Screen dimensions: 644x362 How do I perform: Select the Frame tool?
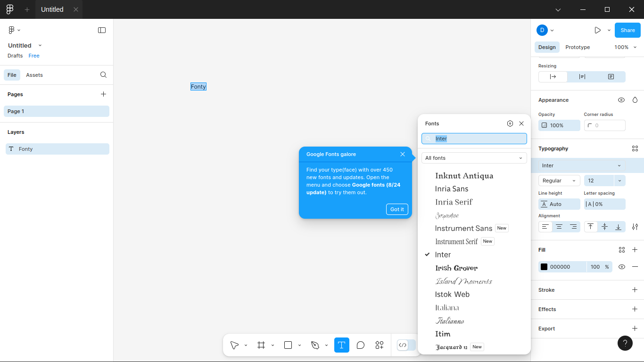tap(261, 345)
